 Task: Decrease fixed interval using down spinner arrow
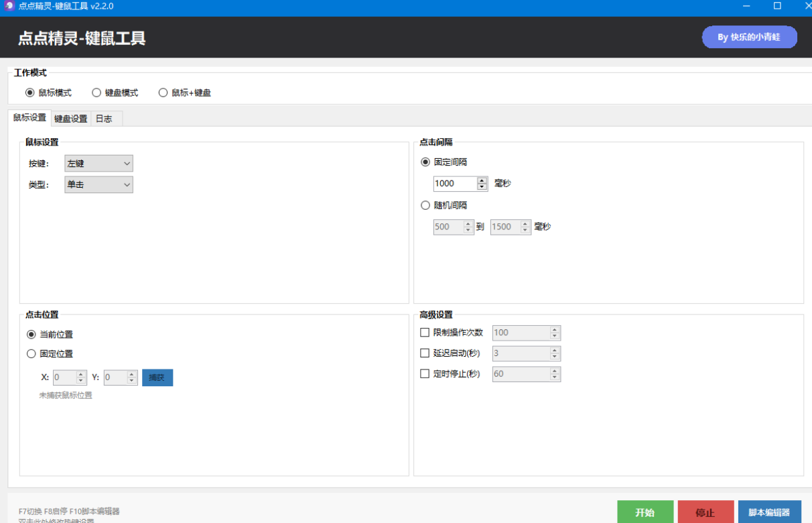click(482, 187)
